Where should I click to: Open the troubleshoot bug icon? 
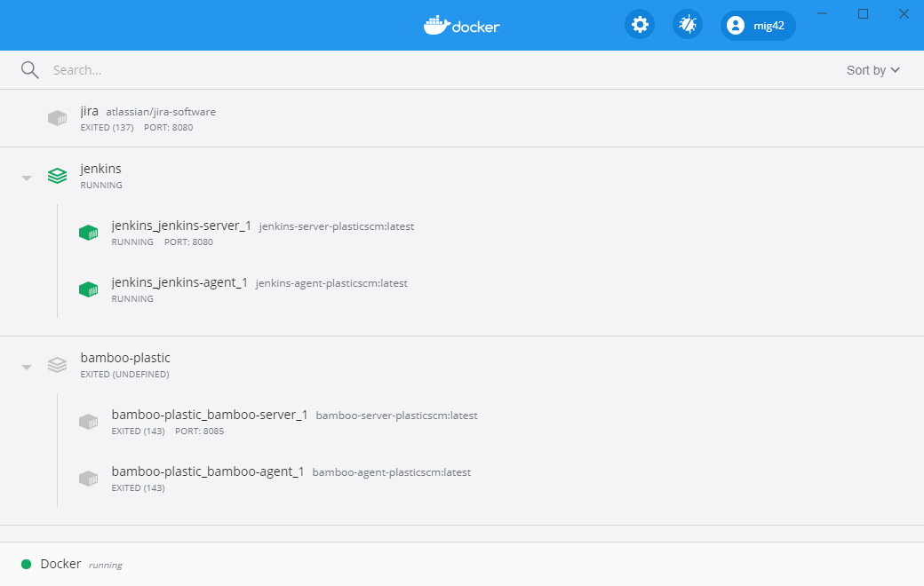[x=688, y=25]
